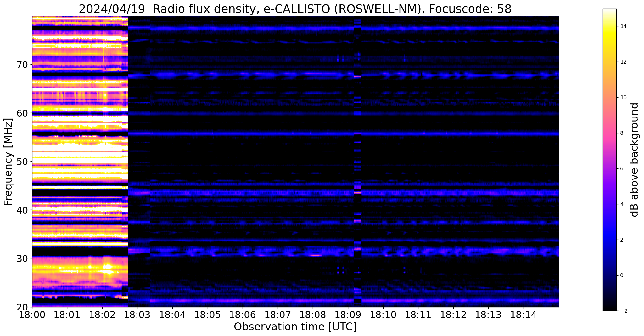
Task: Click the 18:11 time tick label
Action: pyautogui.click(x=418, y=315)
